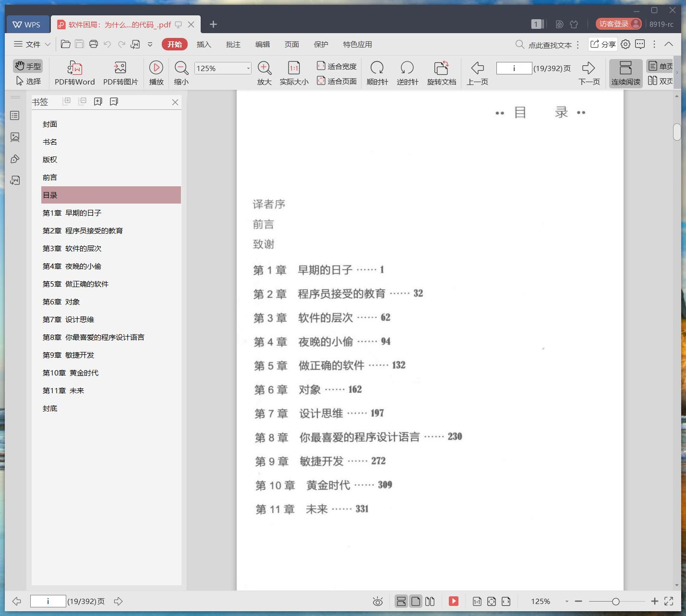Viewport: 686px width, 616px height.
Task: Open the 特色应用 ribbon tab
Action: coord(357,44)
